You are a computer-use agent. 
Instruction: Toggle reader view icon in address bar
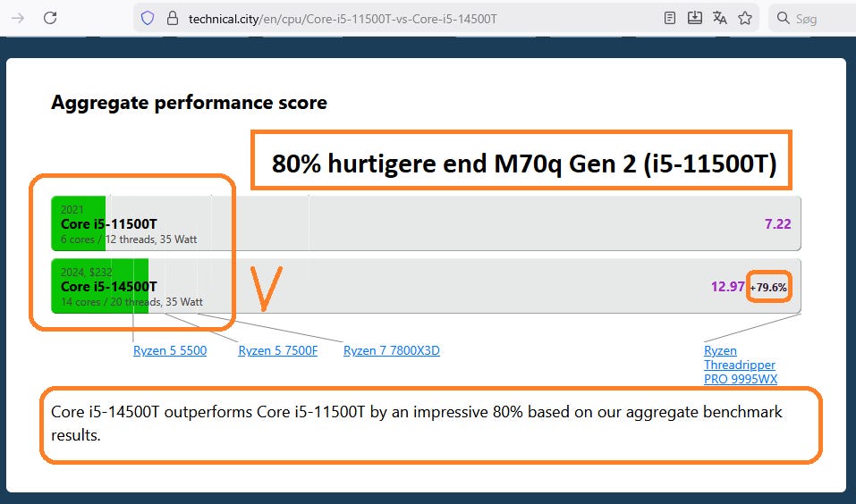tap(670, 18)
